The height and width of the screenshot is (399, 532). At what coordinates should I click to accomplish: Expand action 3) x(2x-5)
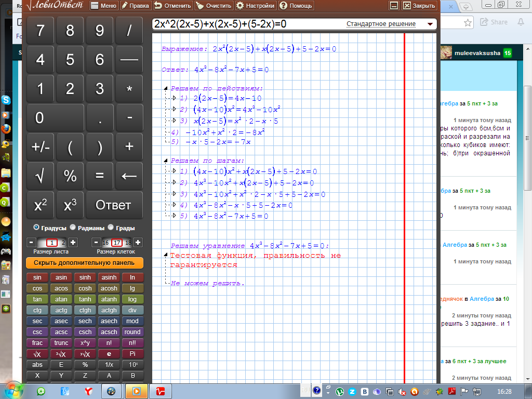[174, 121]
